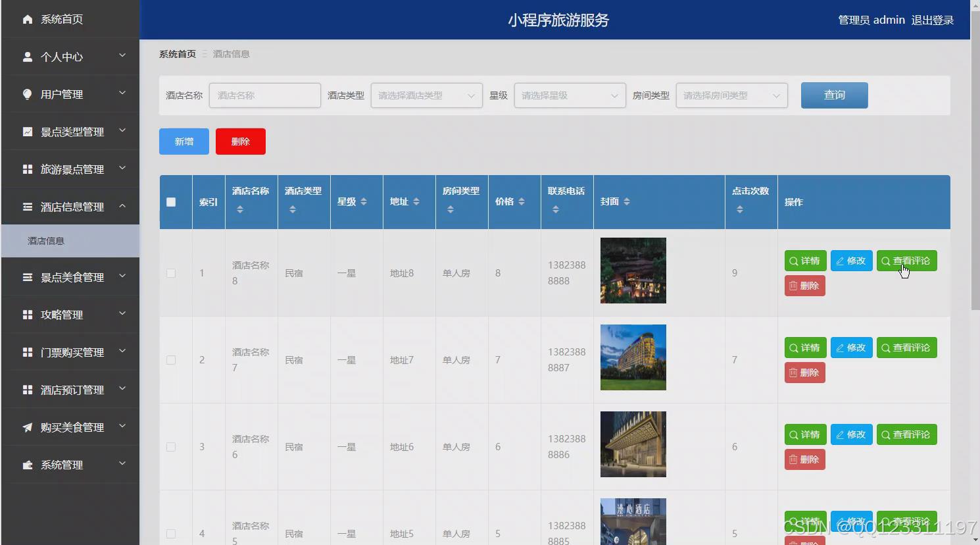Expand 酒店预订管理 menu chevron
Screen dimensions: 980x545
point(122,389)
